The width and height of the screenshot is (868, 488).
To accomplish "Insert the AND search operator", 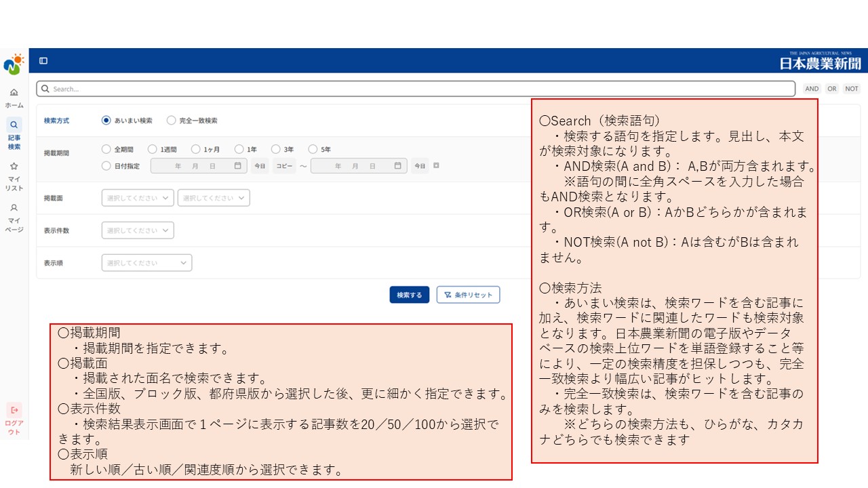I will (x=812, y=89).
